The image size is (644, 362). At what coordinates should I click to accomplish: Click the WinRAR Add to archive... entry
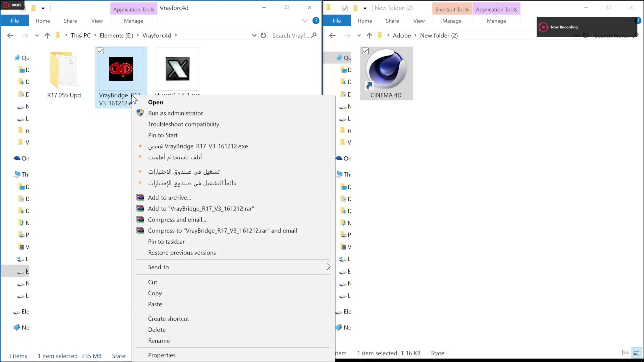(169, 198)
